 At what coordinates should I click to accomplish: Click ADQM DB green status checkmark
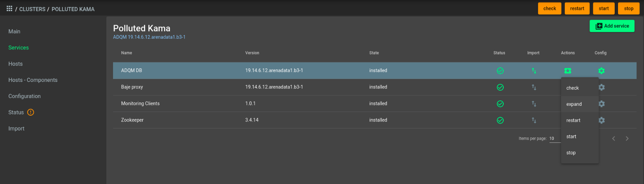(500, 71)
